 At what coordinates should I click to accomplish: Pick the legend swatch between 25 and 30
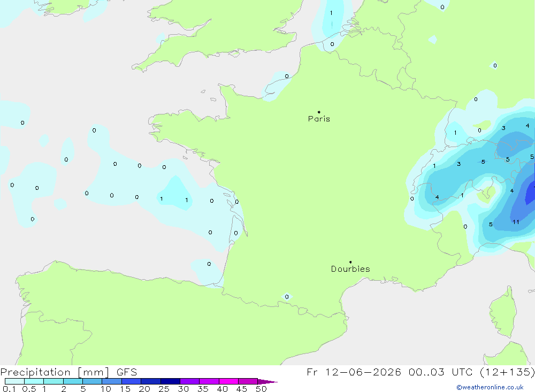tap(170, 381)
